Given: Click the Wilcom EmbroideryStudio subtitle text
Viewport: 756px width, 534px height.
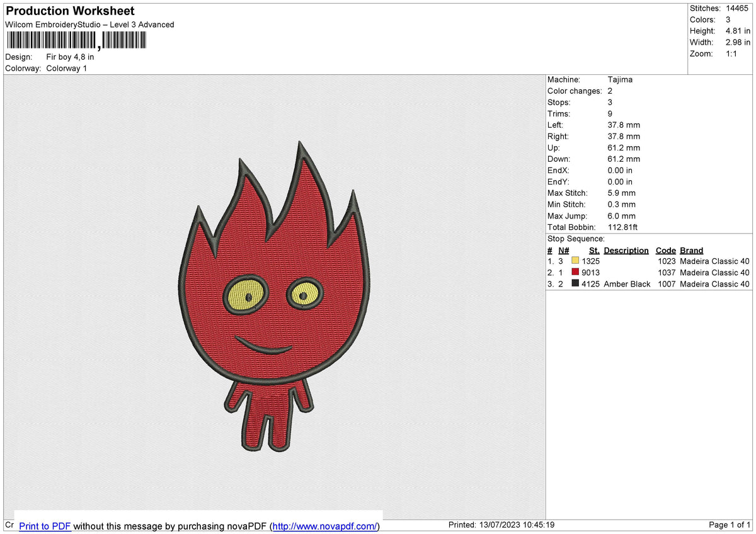Looking at the screenshot, I should point(89,25).
